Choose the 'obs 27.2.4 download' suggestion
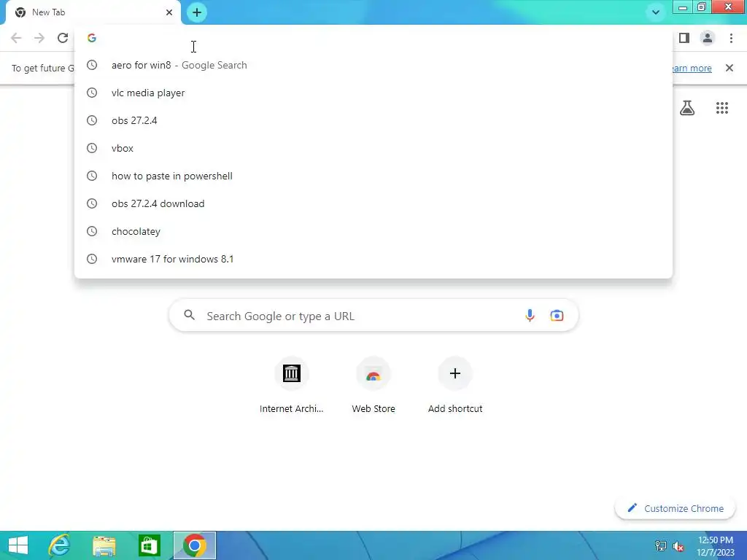This screenshot has height=560, width=747. click(373, 203)
